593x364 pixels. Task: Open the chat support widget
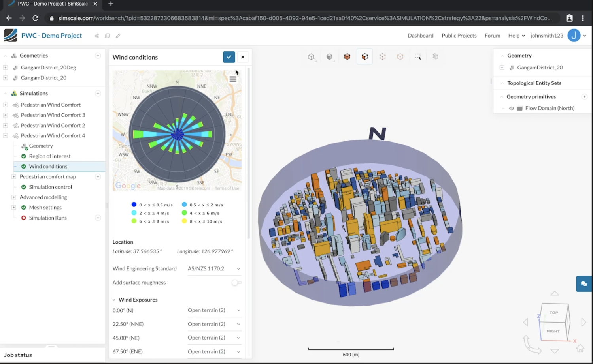(584, 284)
